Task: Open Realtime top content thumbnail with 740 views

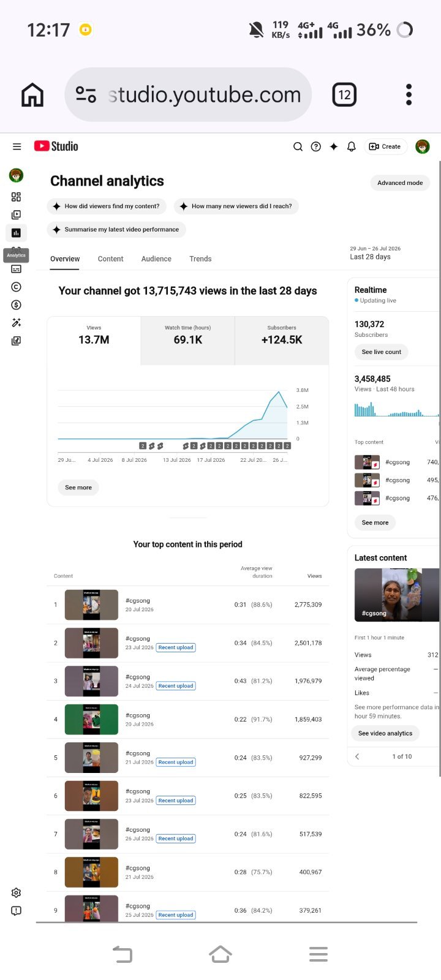Action: tap(367, 462)
